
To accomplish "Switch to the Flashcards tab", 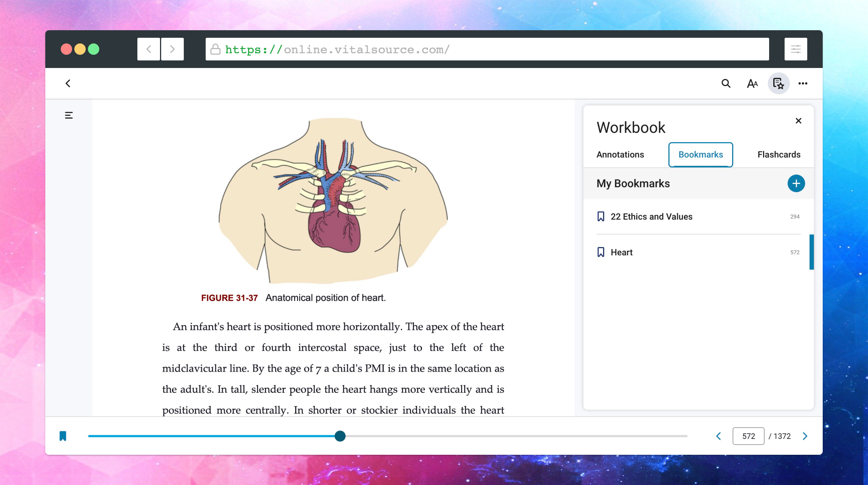I will point(779,154).
